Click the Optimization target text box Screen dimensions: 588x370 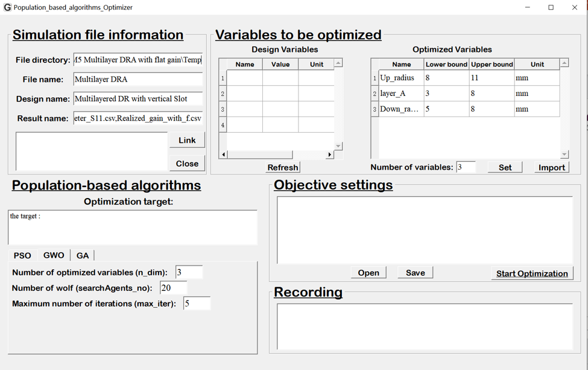(133, 227)
